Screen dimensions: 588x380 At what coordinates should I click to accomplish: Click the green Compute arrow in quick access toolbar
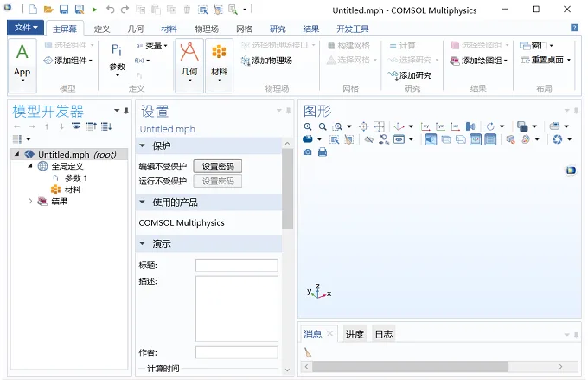(x=94, y=10)
